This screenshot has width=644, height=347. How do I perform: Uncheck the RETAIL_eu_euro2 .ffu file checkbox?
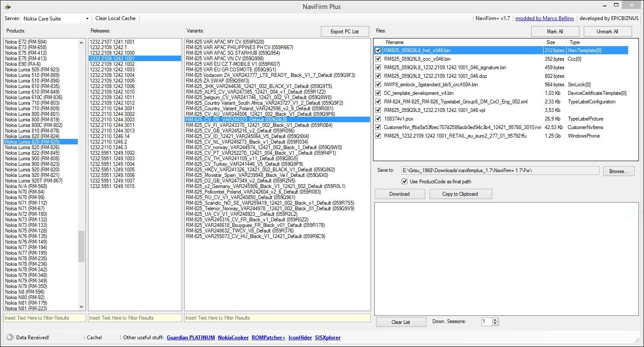[378, 136]
